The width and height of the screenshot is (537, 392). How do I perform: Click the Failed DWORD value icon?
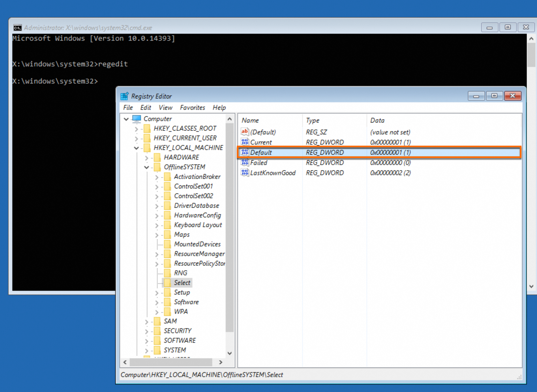pos(245,163)
